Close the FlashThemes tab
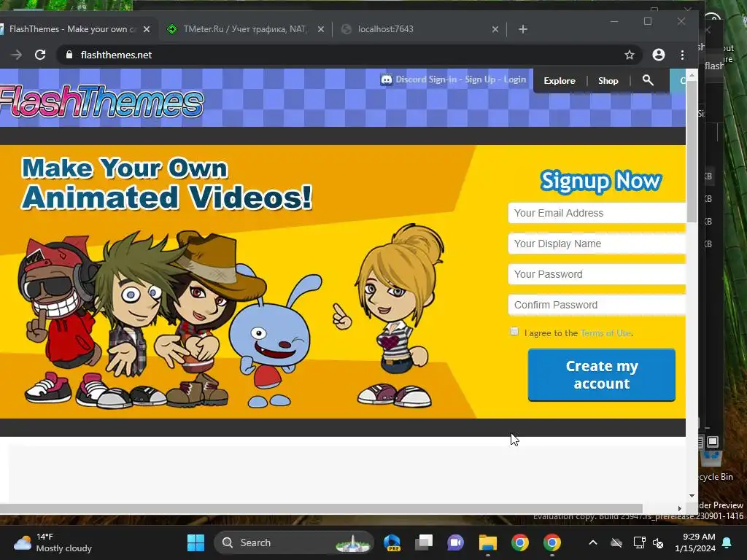The width and height of the screenshot is (747, 560). pyautogui.click(x=147, y=29)
